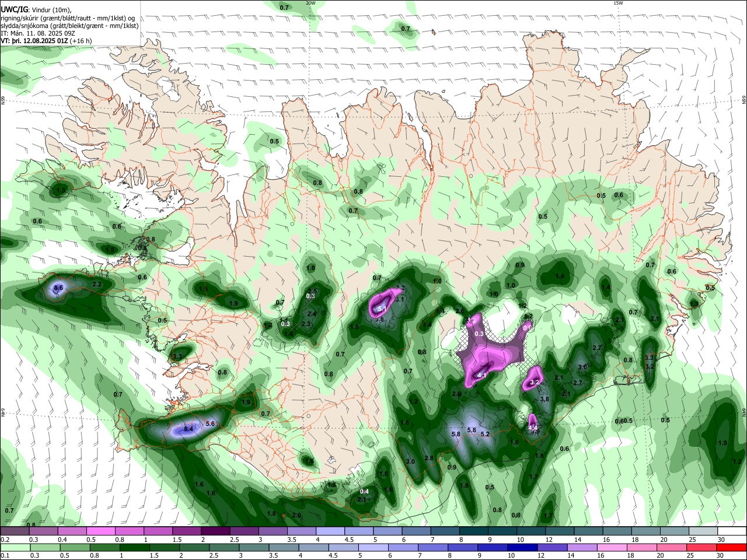
Task: Click the 3.0 rainfall value on the map
Action: point(410,461)
